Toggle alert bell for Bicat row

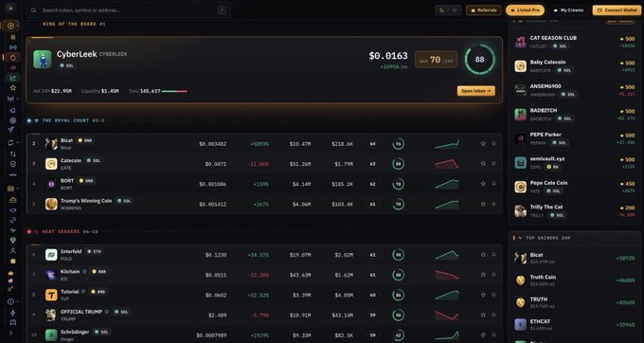tap(493, 144)
